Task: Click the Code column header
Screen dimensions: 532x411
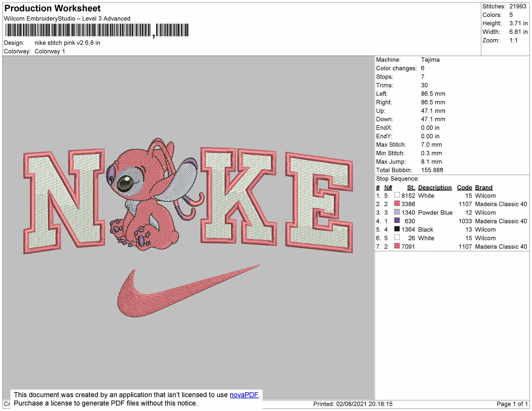Action: [x=464, y=187]
